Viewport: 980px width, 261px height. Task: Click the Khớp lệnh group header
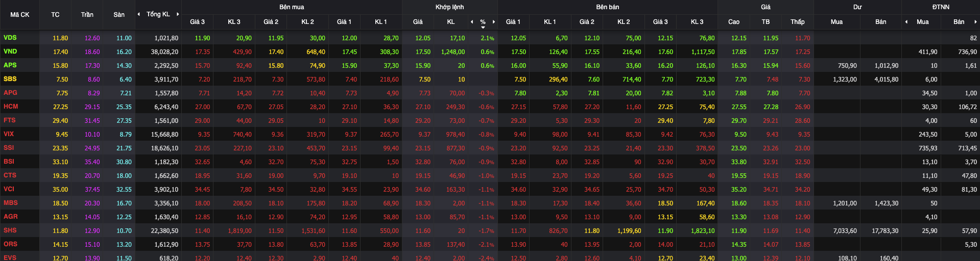pyautogui.click(x=450, y=7)
